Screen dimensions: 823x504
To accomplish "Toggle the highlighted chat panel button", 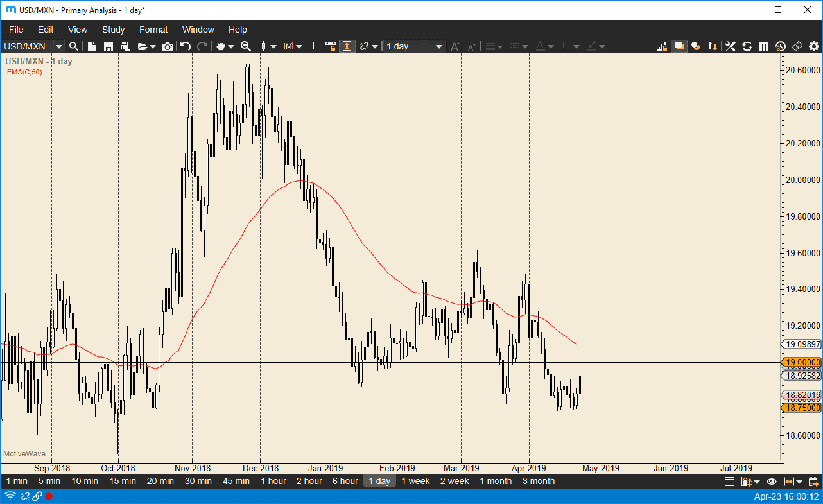I will point(679,46).
